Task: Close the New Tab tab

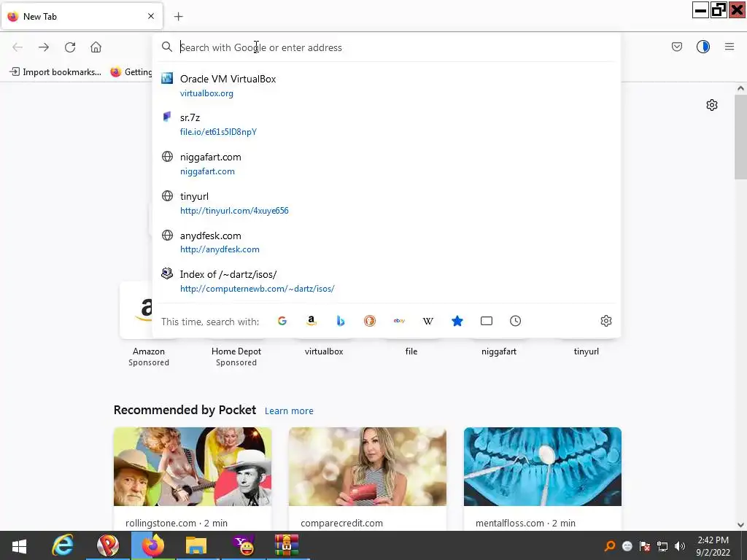Action: (151, 16)
